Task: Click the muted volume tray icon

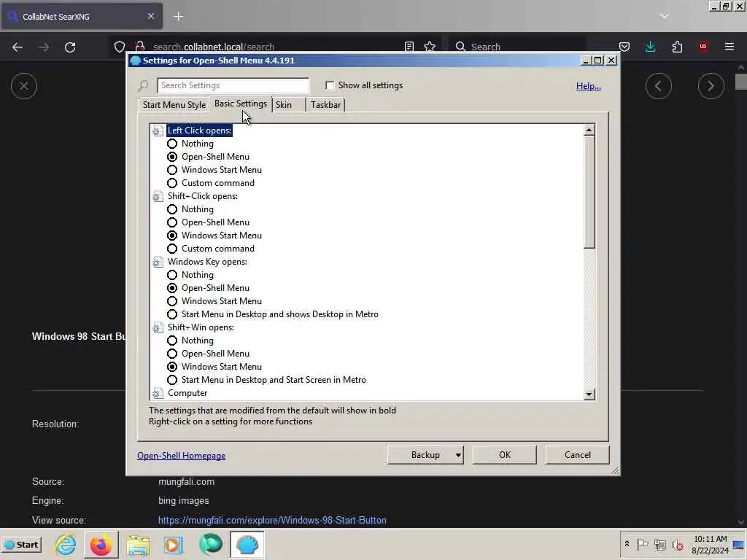Action: (x=677, y=544)
